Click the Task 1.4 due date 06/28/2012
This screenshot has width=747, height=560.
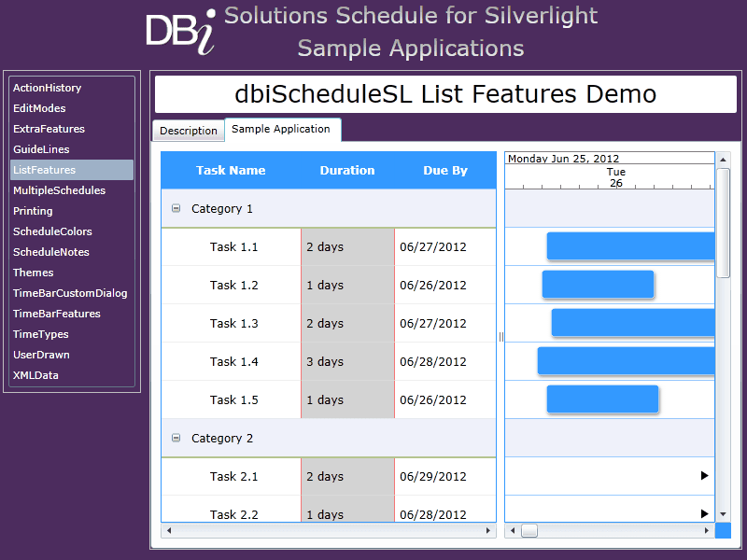pos(433,362)
